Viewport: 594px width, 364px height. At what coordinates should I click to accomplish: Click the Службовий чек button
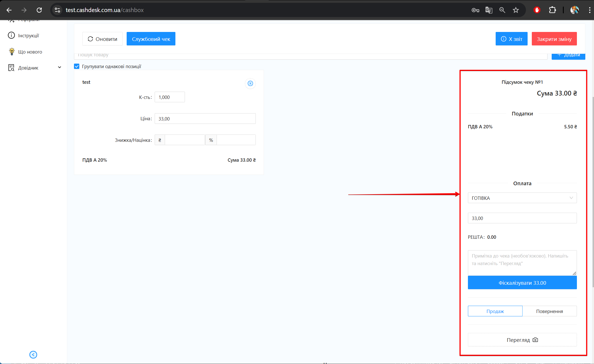coord(151,39)
